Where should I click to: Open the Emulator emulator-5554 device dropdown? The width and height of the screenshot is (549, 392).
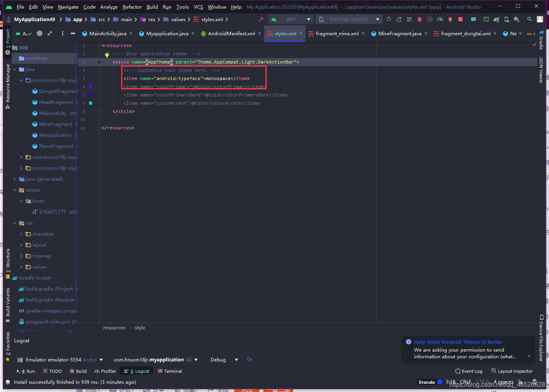[x=60, y=359]
